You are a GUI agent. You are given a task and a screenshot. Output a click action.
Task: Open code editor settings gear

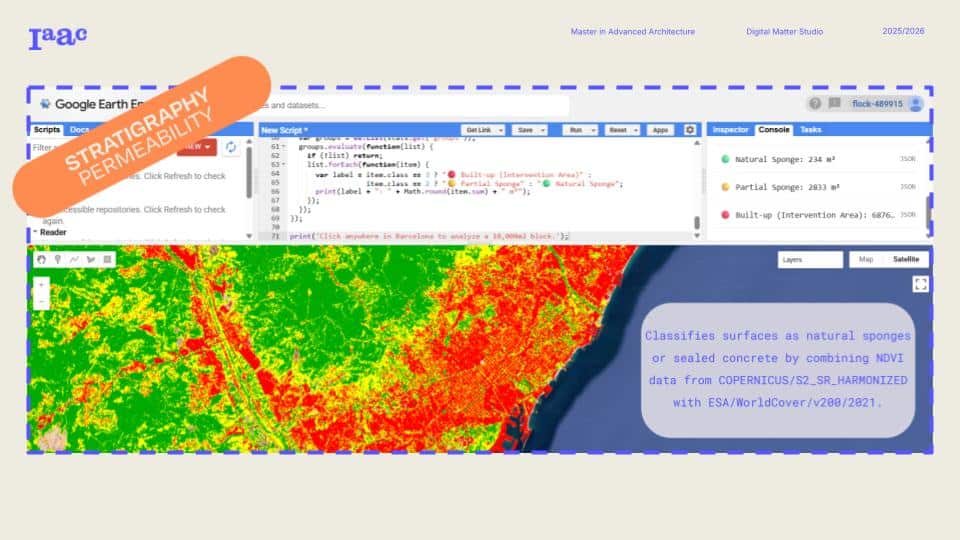click(x=690, y=130)
